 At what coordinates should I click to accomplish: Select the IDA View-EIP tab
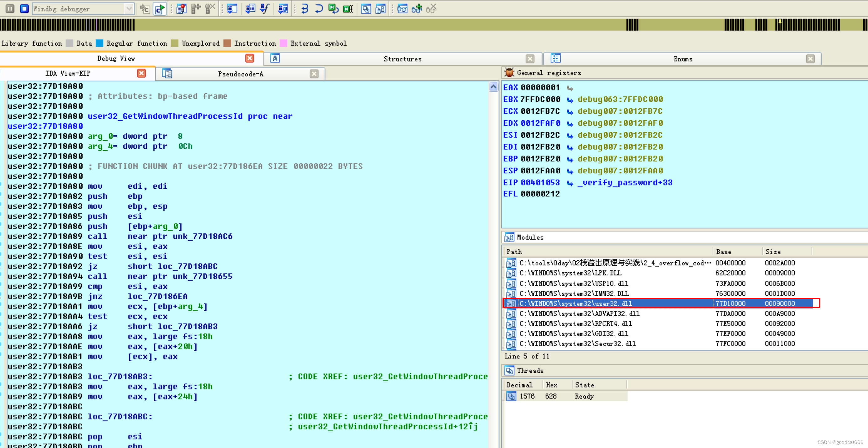coord(68,74)
